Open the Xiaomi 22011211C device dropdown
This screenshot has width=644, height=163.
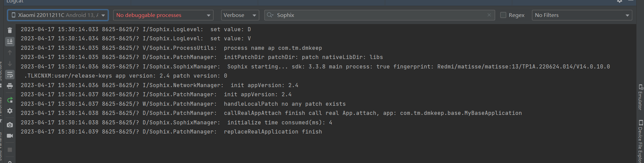point(58,15)
